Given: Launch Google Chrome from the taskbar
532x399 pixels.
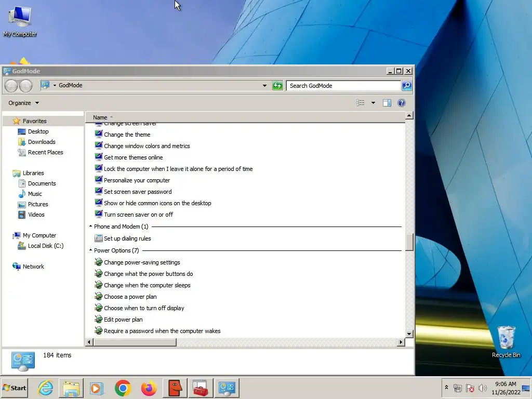Looking at the screenshot, I should click(x=123, y=388).
